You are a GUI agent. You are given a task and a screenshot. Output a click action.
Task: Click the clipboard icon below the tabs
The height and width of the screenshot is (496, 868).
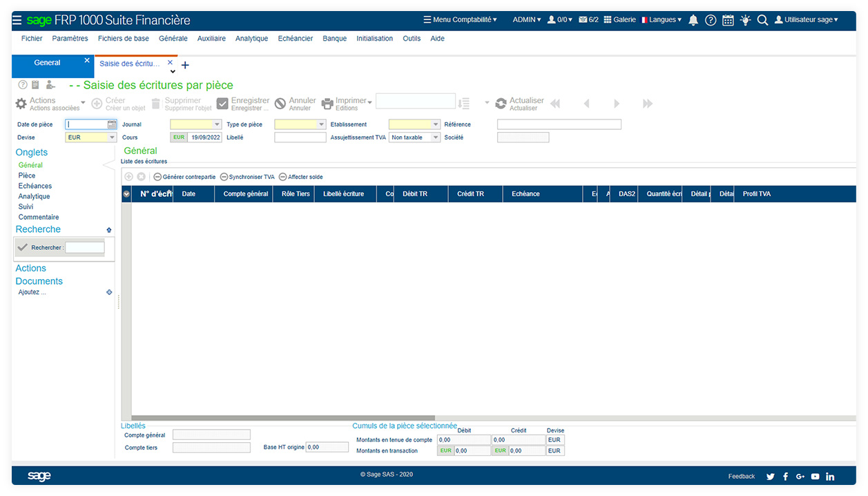tap(35, 85)
